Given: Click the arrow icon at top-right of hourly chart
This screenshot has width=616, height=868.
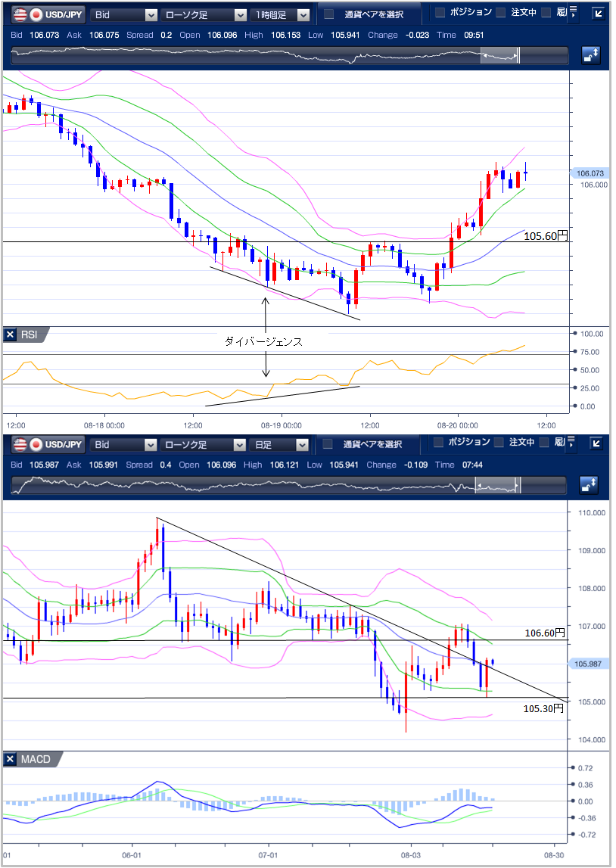Looking at the screenshot, I should (597, 14).
